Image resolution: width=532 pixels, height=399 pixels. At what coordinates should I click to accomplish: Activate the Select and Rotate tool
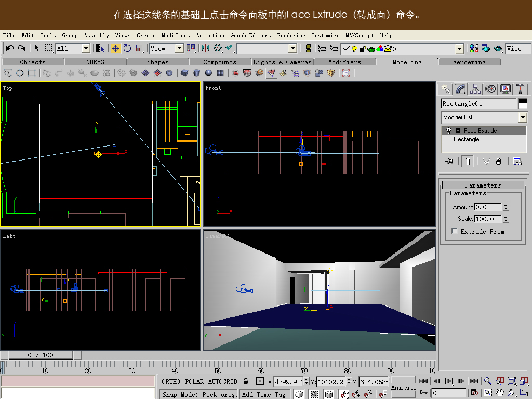pos(127,48)
